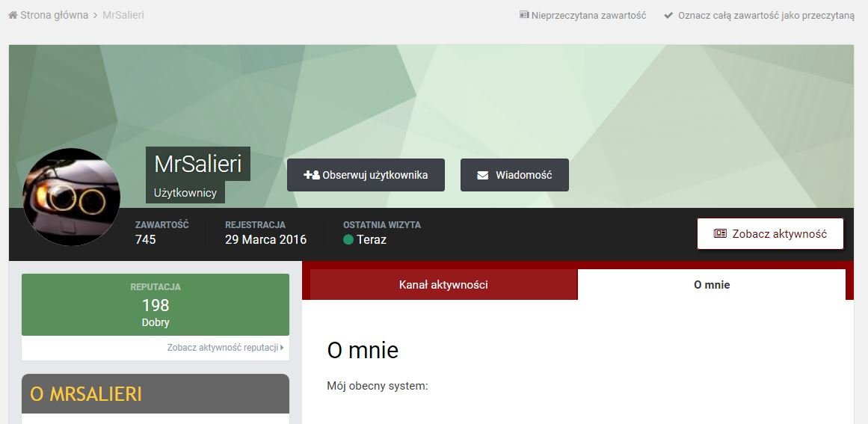Click Mój obecny system text

(x=377, y=386)
